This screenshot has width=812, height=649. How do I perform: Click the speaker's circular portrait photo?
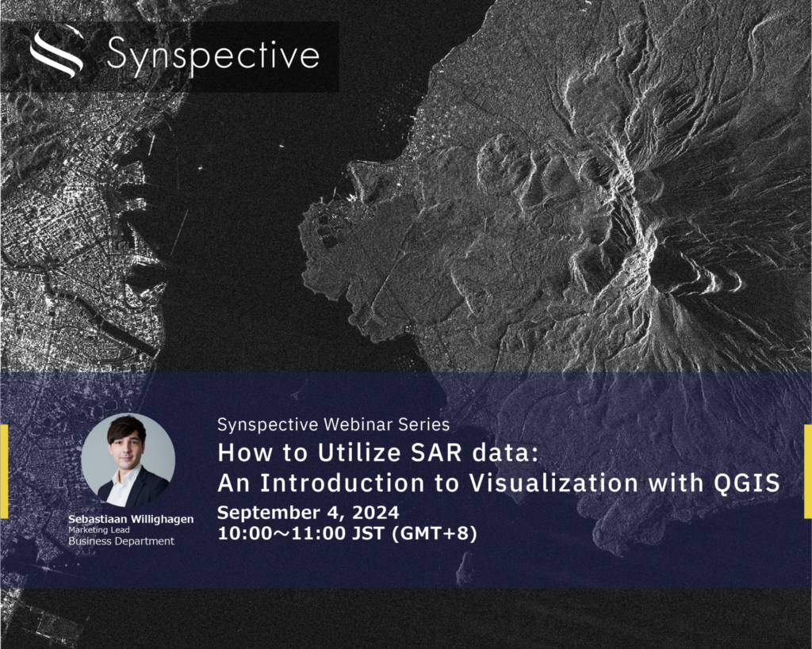(128, 460)
